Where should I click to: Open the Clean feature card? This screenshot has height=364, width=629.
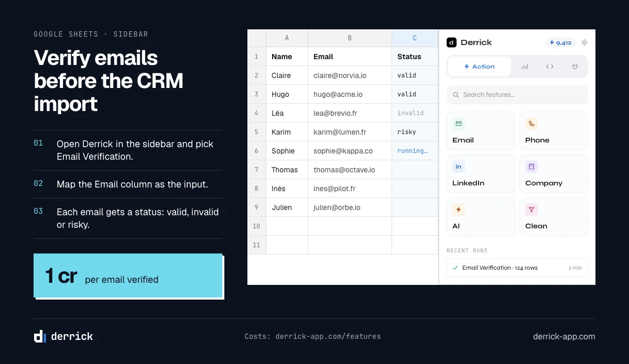pos(554,217)
